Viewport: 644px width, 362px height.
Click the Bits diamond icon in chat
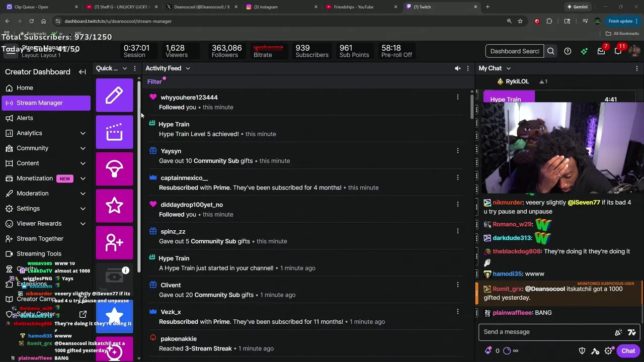point(488,351)
